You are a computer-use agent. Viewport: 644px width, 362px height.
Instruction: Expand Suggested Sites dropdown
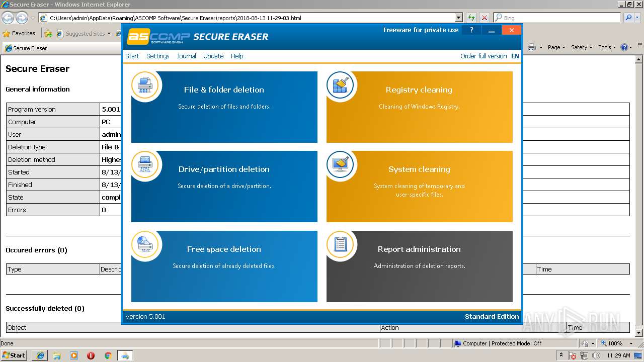click(x=110, y=34)
